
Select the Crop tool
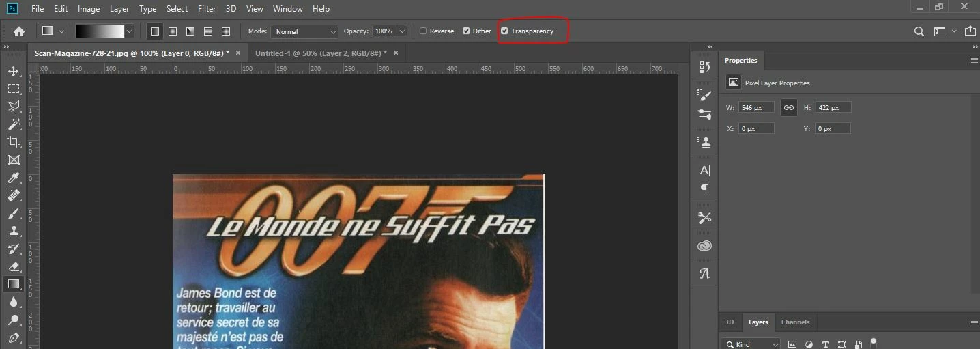click(14, 142)
